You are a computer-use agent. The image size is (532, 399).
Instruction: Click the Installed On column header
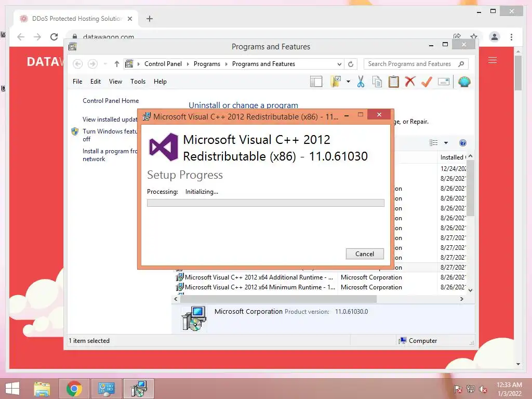[453, 157]
